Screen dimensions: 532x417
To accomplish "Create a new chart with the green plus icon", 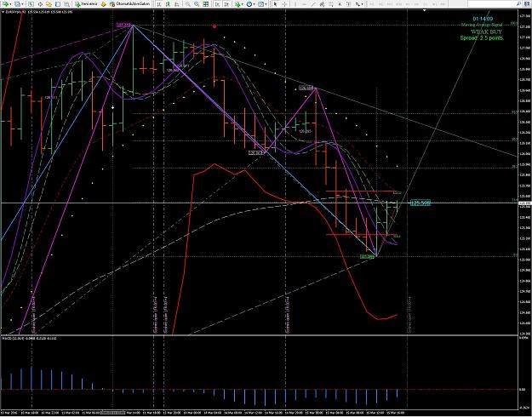I will pos(5,4).
